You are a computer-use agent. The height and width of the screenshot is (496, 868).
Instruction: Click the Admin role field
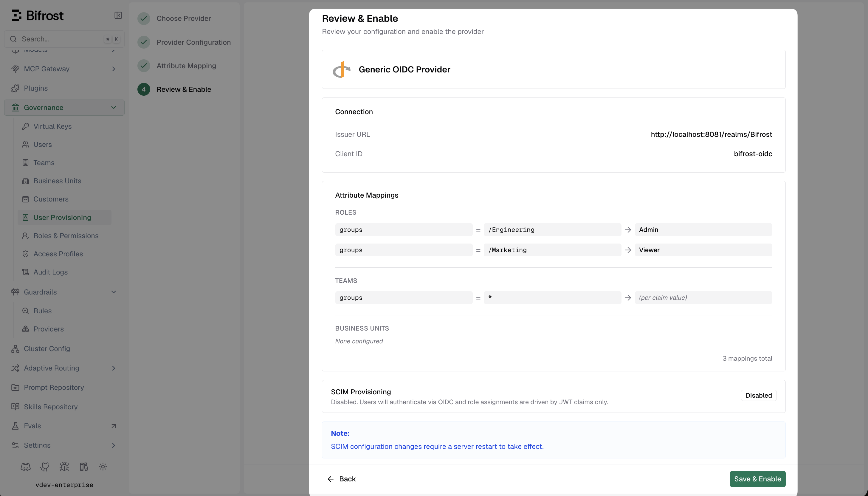(x=703, y=230)
